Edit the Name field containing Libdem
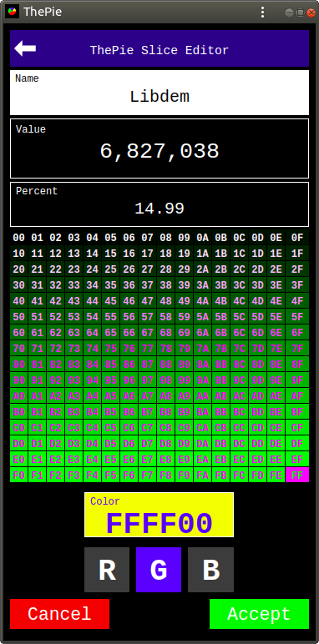319x644 pixels. [159, 93]
